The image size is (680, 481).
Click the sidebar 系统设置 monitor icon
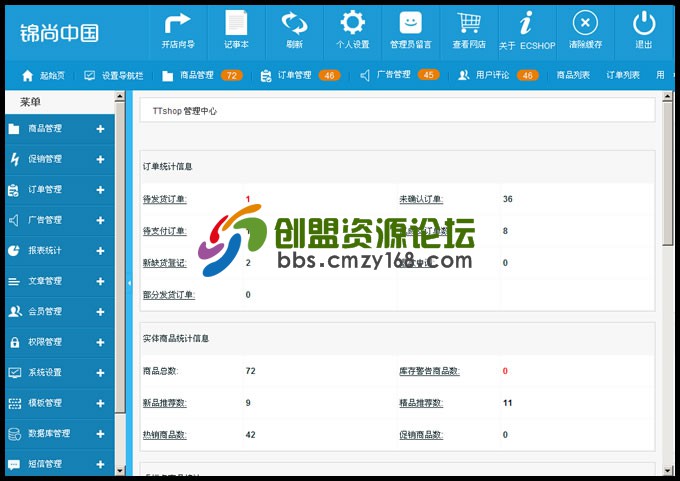click(x=14, y=373)
